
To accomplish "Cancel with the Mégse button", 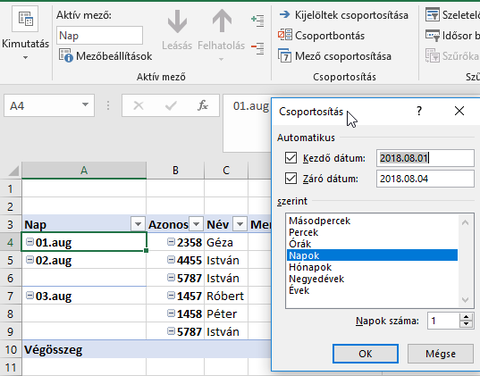I will coord(440,354).
